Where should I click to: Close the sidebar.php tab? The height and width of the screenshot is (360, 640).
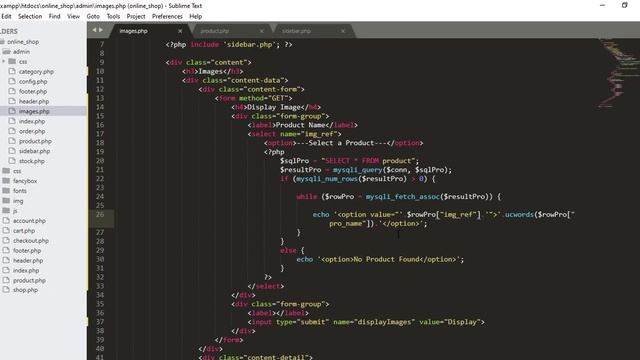click(x=343, y=31)
